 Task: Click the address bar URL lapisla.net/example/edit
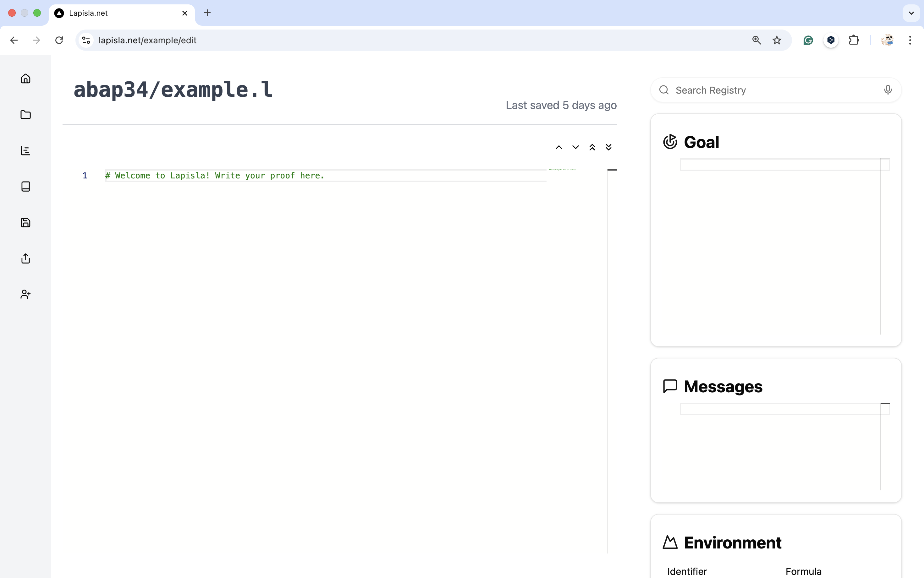click(x=147, y=40)
